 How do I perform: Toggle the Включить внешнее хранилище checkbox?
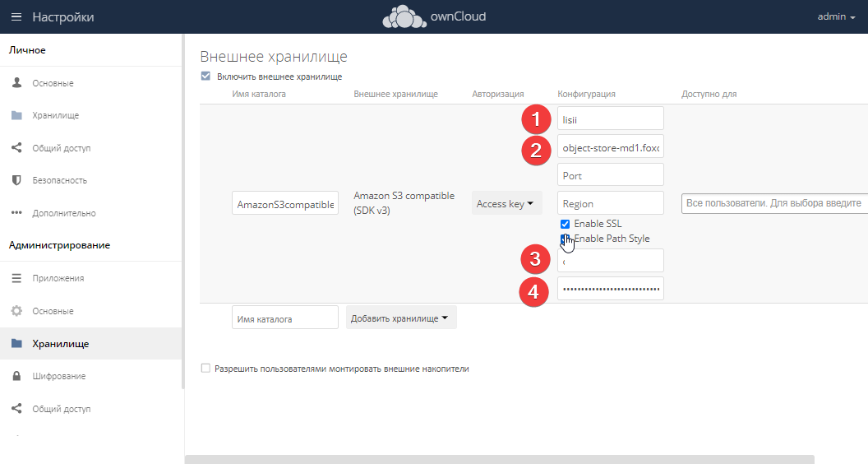205,76
